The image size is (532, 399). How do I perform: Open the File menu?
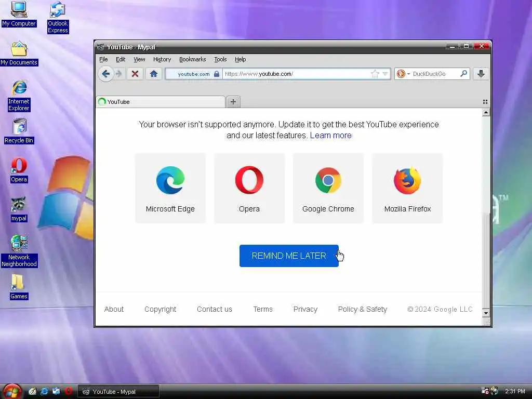pyautogui.click(x=103, y=59)
